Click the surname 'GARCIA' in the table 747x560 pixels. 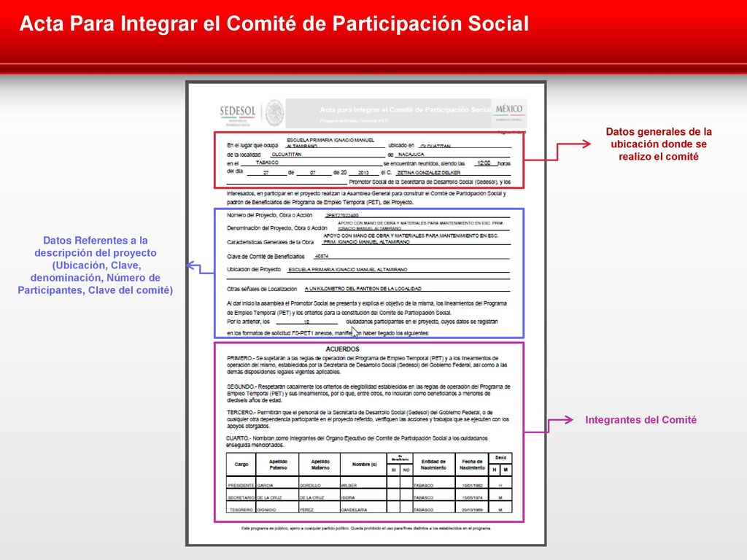click(x=266, y=485)
